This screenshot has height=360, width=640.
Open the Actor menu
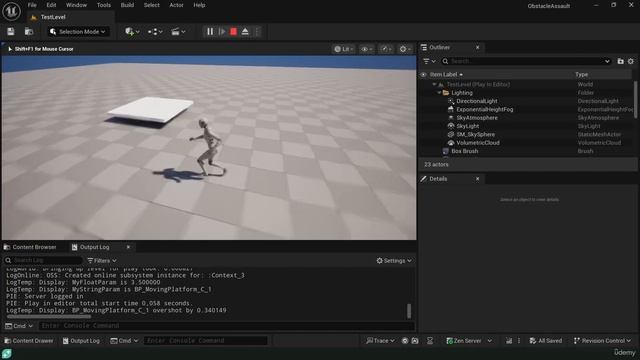176,5
